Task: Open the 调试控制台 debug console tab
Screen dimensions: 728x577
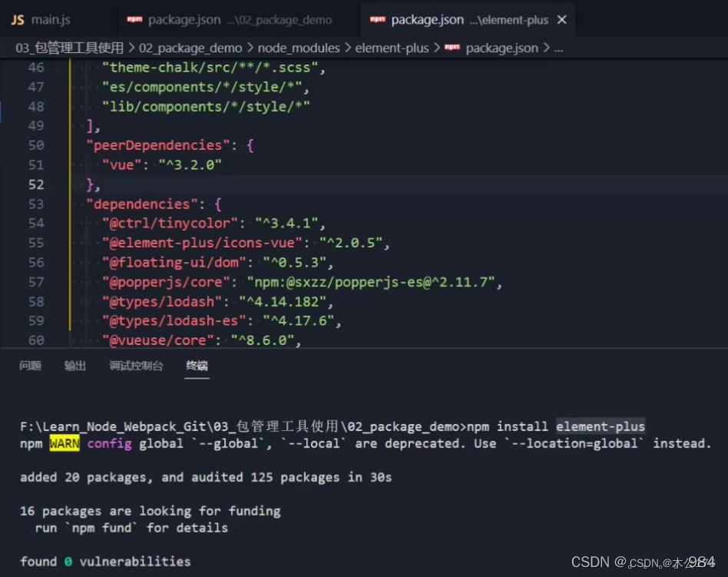Action: tap(136, 366)
